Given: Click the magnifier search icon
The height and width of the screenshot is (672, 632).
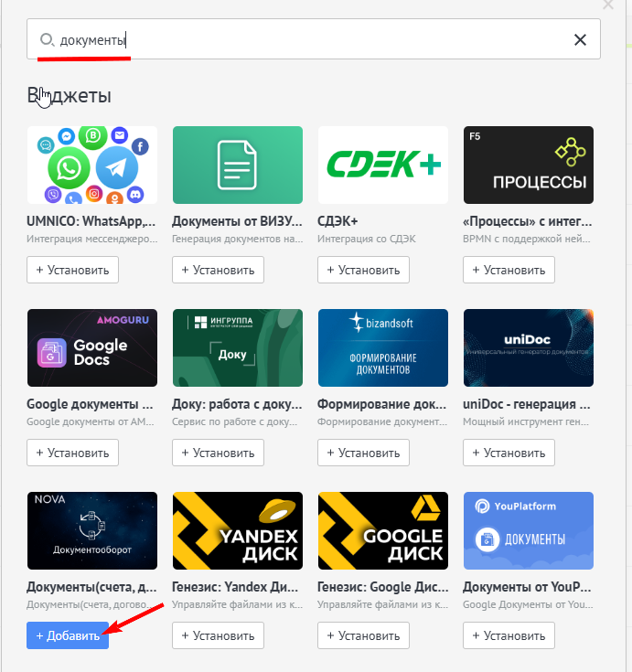Looking at the screenshot, I should point(47,40).
